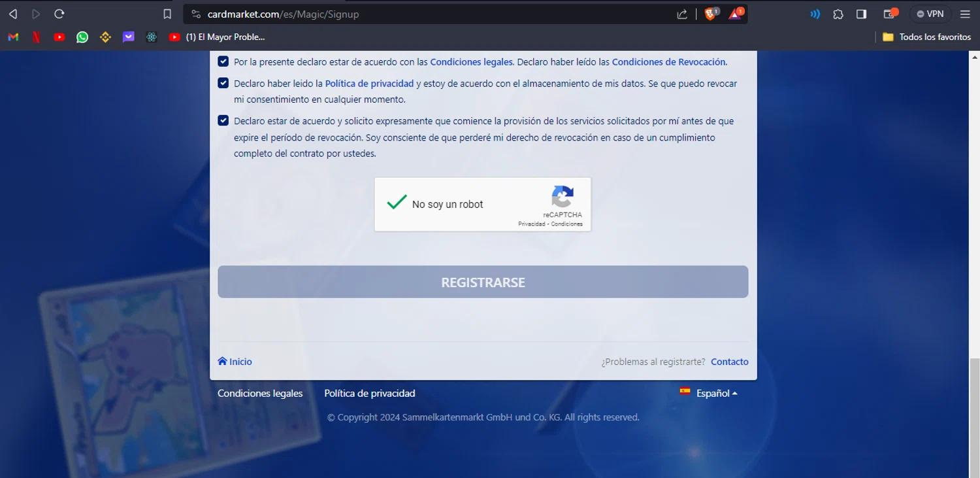Click the Contacto link
980x478 pixels.
[x=730, y=362]
